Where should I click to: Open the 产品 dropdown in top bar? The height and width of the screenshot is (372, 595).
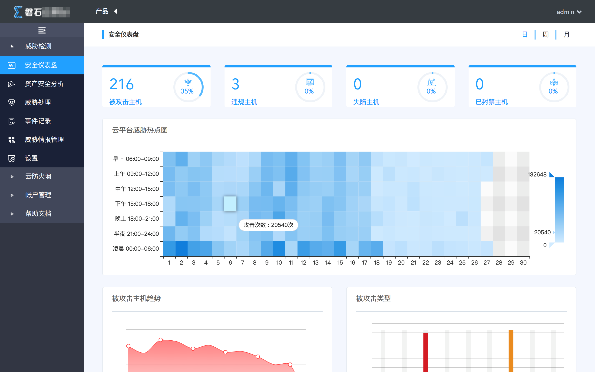click(x=106, y=11)
